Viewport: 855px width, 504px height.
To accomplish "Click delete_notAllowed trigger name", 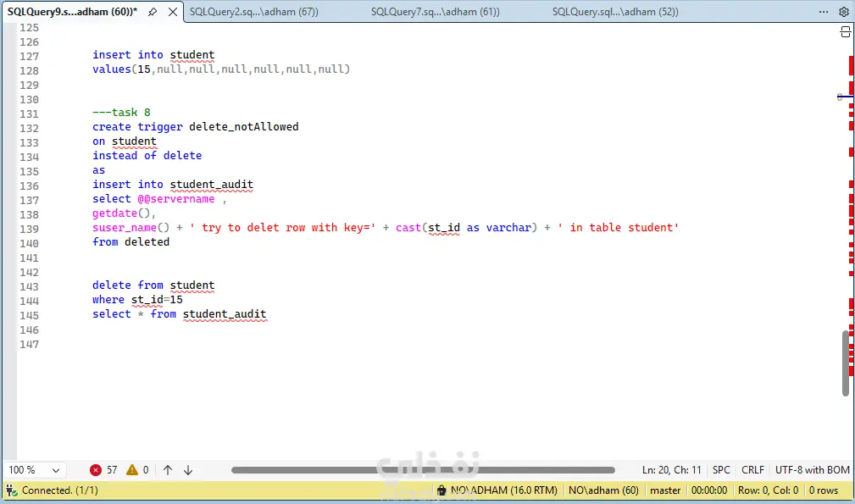I will coord(244,126).
